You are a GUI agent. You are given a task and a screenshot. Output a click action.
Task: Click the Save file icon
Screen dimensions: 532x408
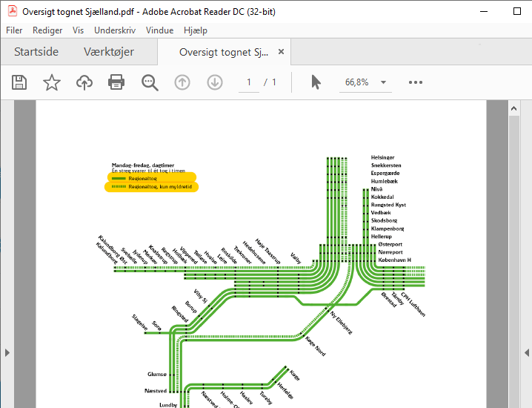(x=19, y=82)
